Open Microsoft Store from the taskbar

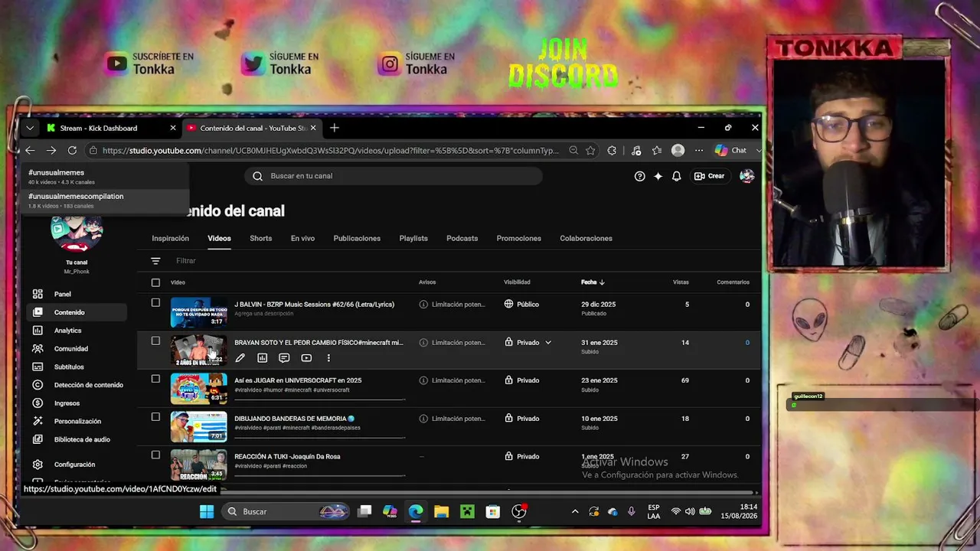coord(493,511)
